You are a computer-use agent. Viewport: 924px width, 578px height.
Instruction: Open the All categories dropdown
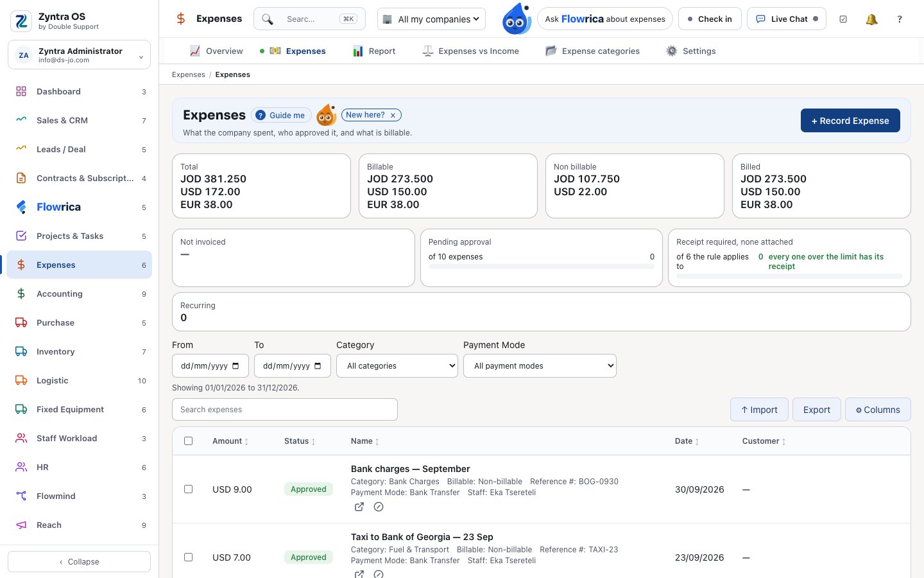397,366
